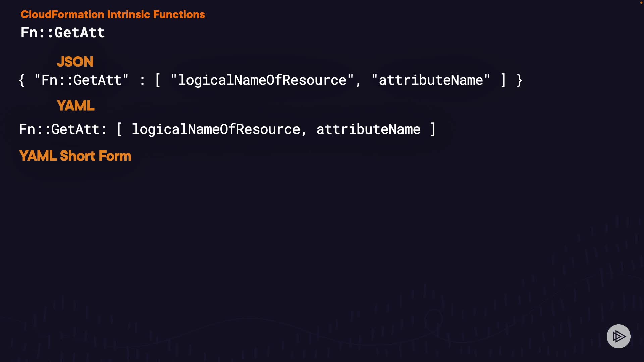Image resolution: width=644 pixels, height=362 pixels.
Task: Click unquoted logicalNameOfResource in YAML line
Action: tap(216, 129)
